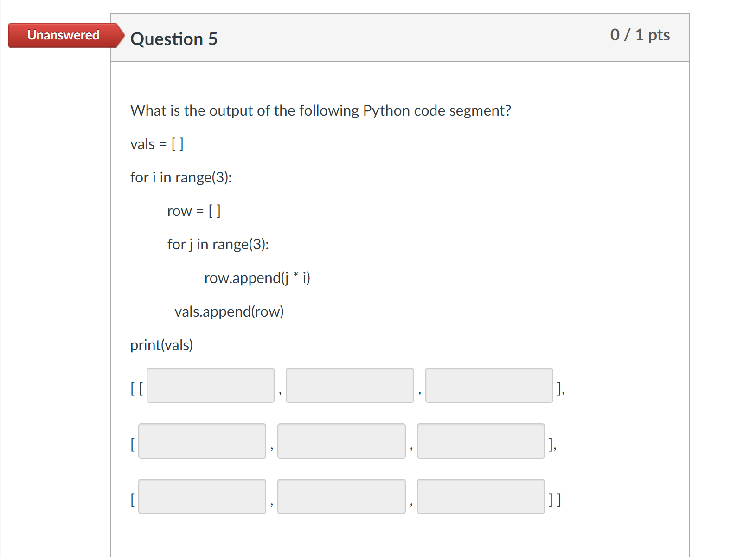The width and height of the screenshot is (756, 557).
Task: Click middle answer box in row two
Action: pyautogui.click(x=341, y=441)
